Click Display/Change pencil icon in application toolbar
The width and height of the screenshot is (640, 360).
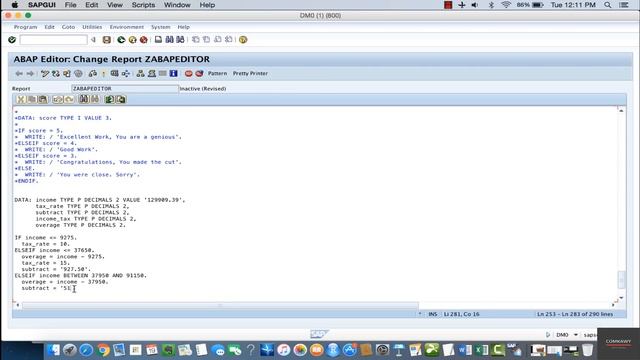tap(45, 73)
